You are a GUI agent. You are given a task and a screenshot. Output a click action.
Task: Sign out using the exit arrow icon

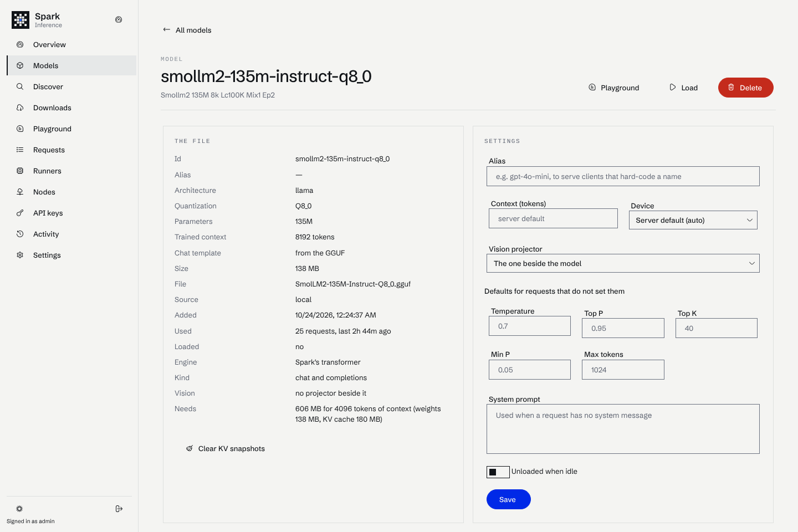click(119, 509)
